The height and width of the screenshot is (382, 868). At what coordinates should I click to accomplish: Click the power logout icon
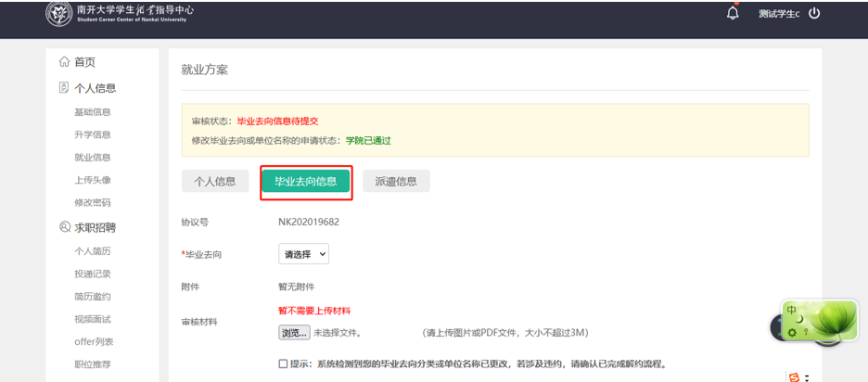coord(814,14)
